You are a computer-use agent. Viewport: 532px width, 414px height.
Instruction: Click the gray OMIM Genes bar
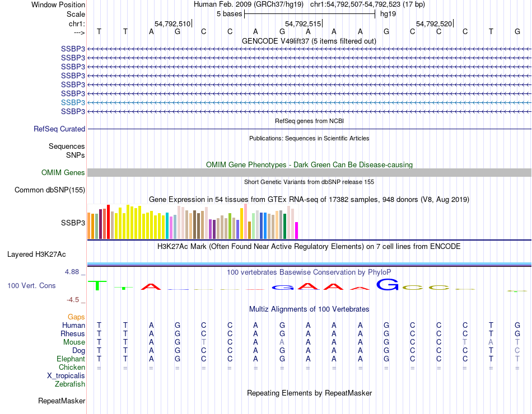[309, 172]
